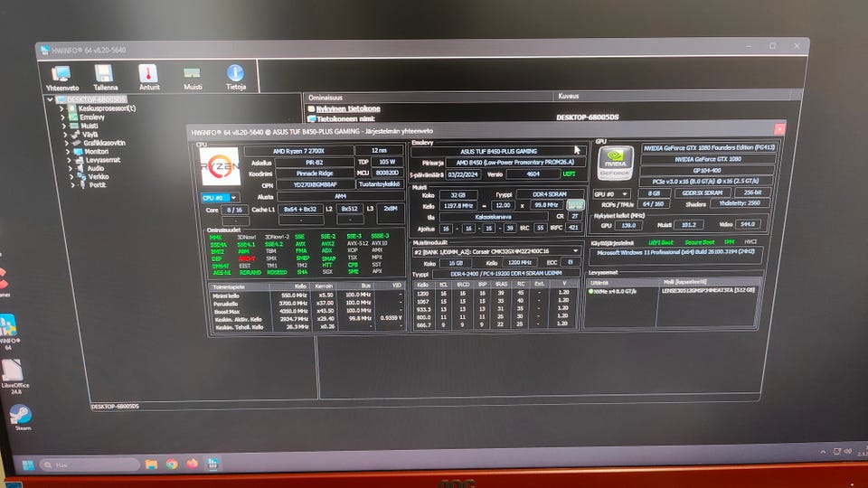Click the Pinnacle Ridge codename field
Viewport: 868px width, 488px height.
pyautogui.click(x=315, y=174)
